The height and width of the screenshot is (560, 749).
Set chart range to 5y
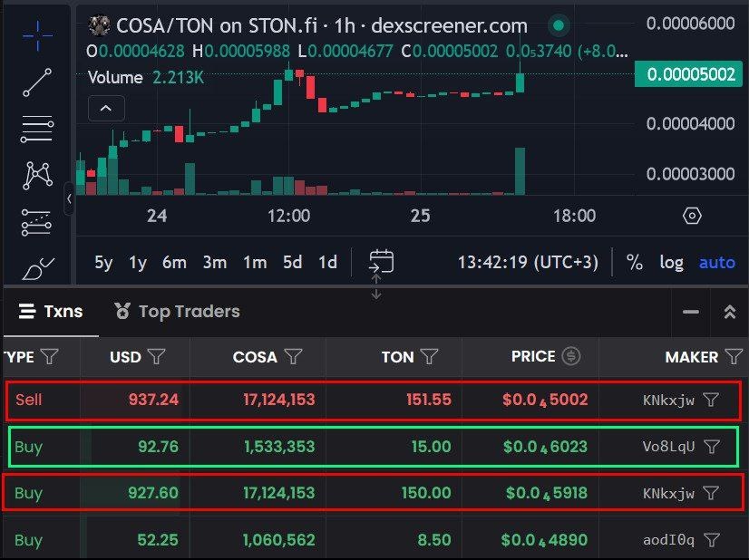pos(103,262)
